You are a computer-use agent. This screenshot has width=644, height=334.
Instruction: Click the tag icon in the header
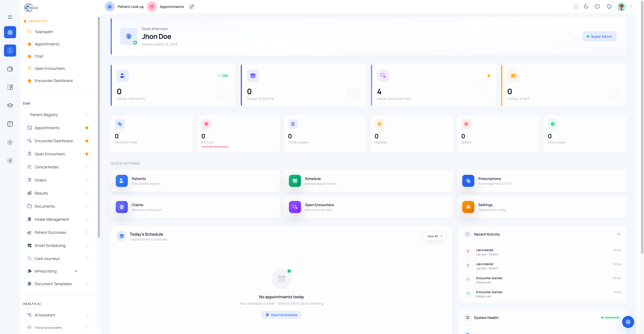tap(609, 7)
